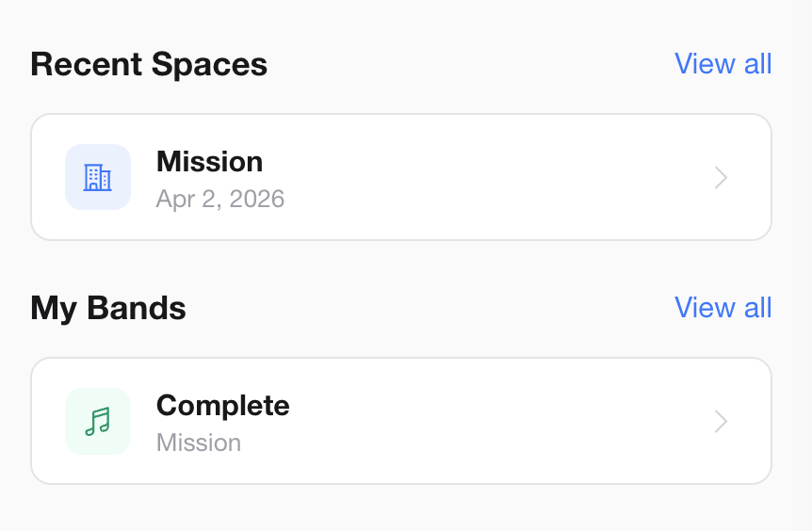Click the My Bands section heading
Screen dimensions: 812x531
tap(108, 309)
